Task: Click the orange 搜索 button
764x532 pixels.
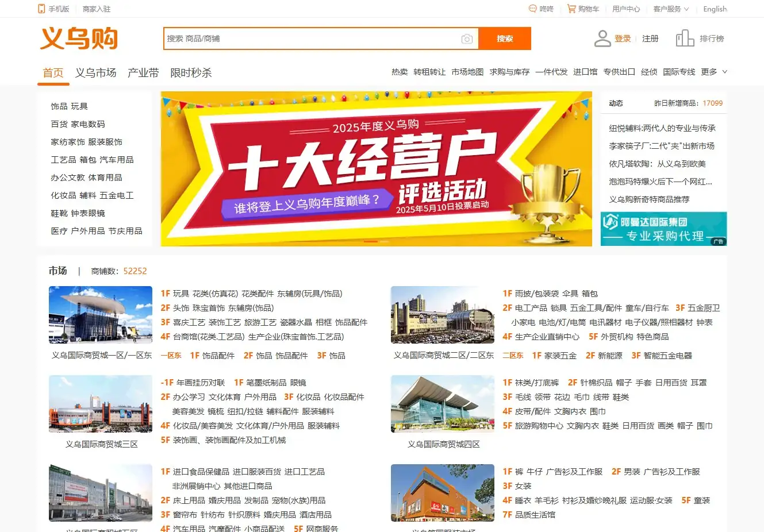Action: coord(505,38)
